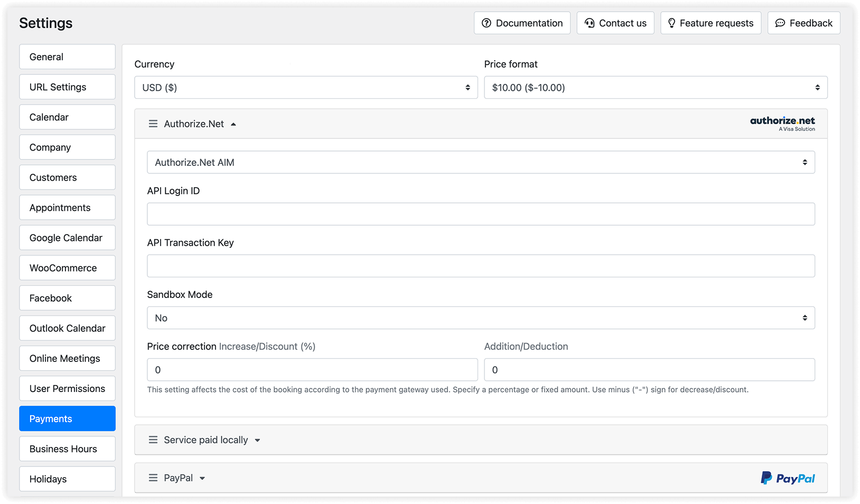
Task: Click the Authorize.Net drag handle icon
Action: coord(153,124)
